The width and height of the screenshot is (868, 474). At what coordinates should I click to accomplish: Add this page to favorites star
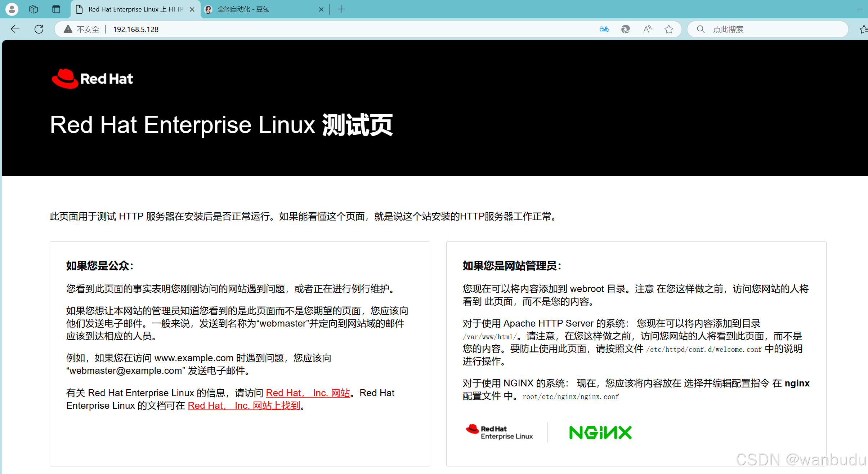click(x=669, y=29)
